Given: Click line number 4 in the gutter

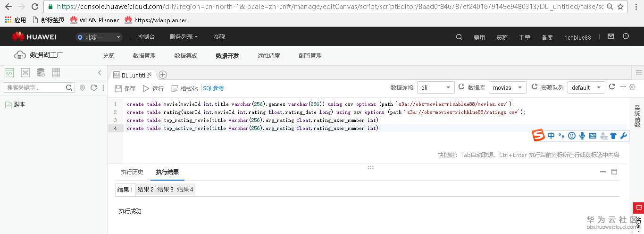Looking at the screenshot, I should tap(115, 129).
